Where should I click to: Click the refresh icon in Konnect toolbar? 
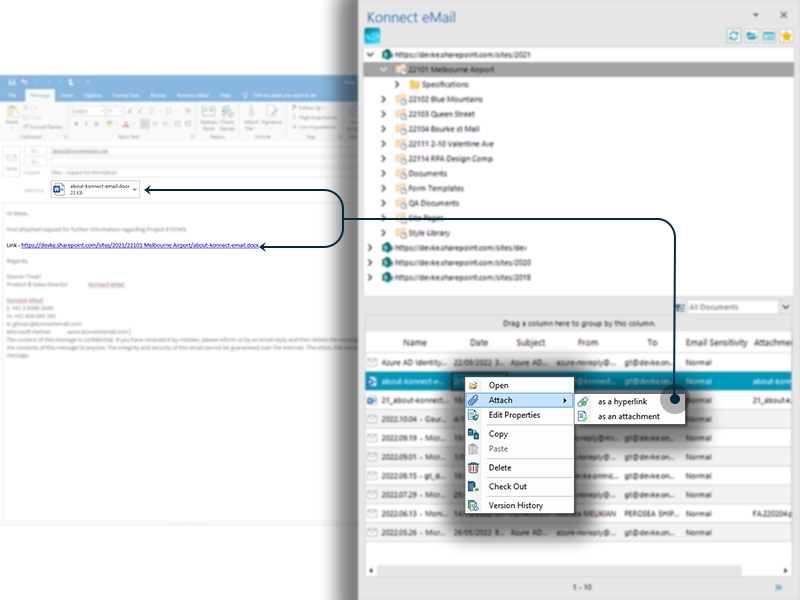(734, 36)
